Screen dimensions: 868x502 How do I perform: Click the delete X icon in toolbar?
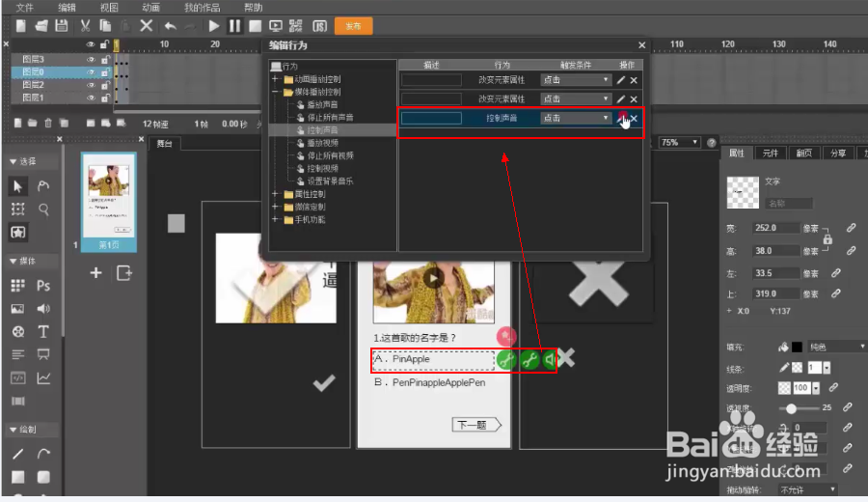click(147, 26)
